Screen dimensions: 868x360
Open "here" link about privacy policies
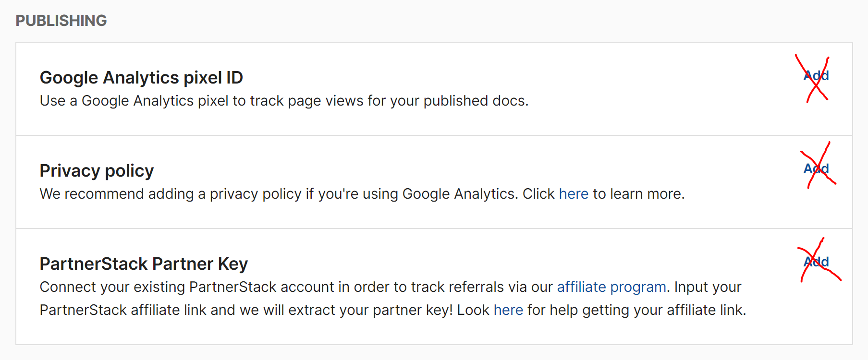[x=574, y=194]
